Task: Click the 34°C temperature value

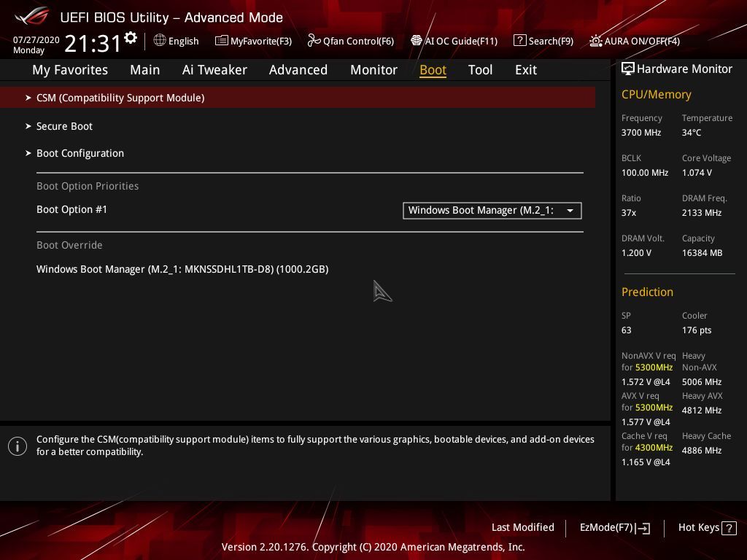Action: click(x=692, y=133)
